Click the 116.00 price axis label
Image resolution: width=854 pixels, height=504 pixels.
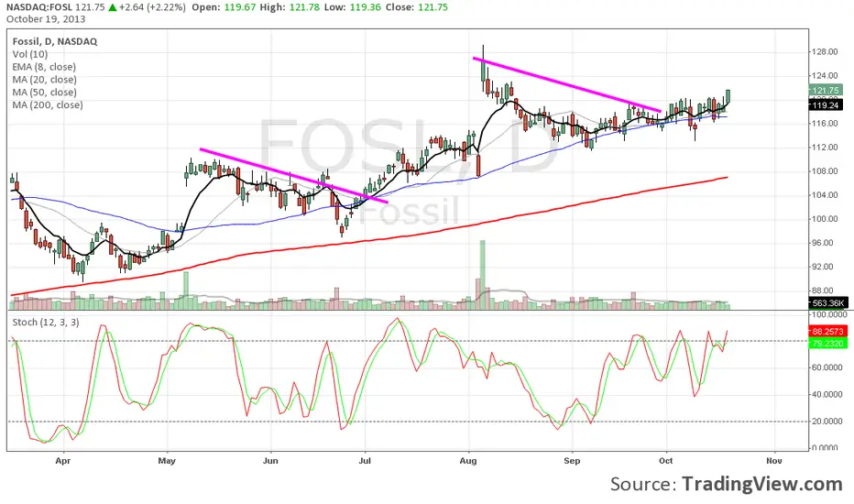[x=825, y=123]
